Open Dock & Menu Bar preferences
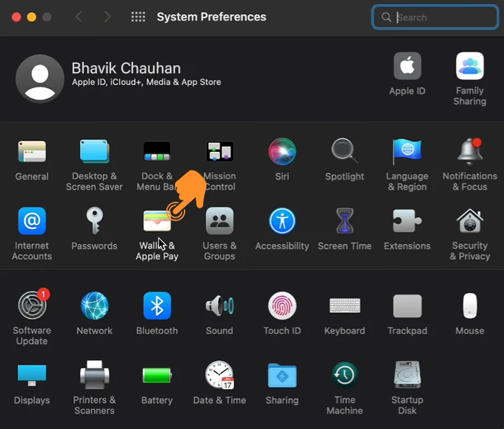This screenshot has height=429, width=504. pos(157,151)
